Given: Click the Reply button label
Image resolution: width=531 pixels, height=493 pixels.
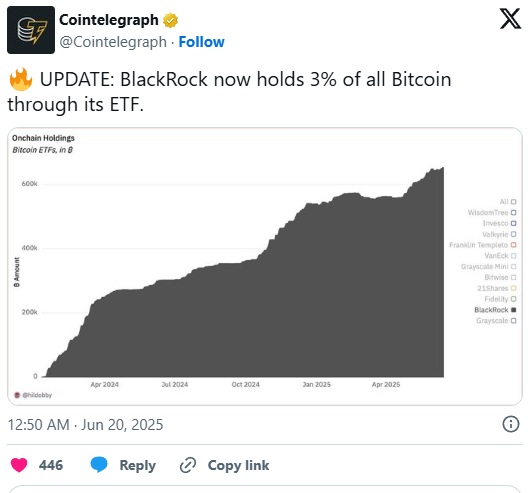Looking at the screenshot, I should pos(137,465).
